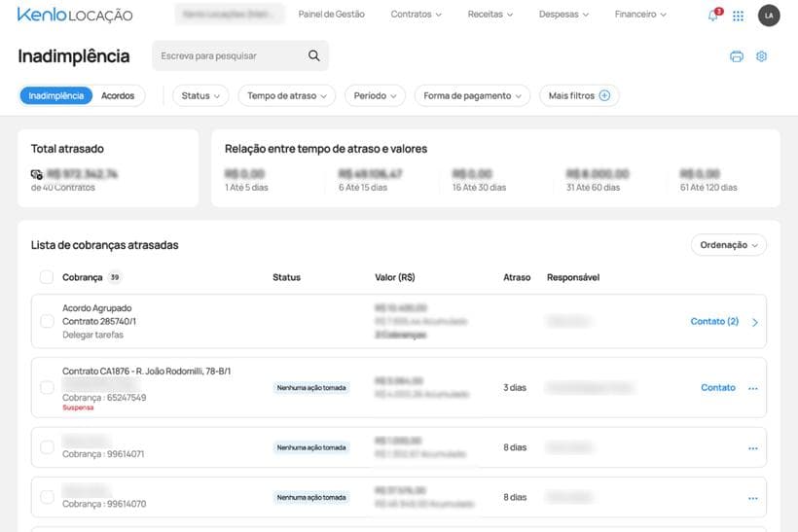Click the Status column header
798x532 pixels.
pyautogui.click(x=286, y=277)
